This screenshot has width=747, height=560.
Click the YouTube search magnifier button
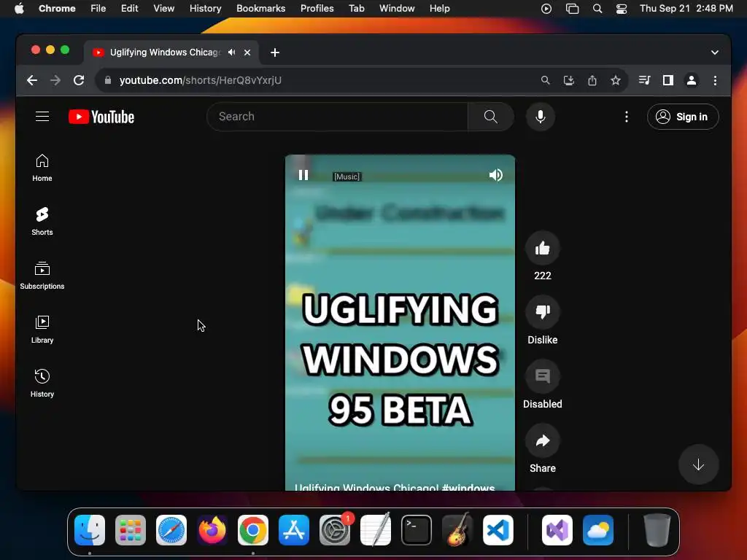pos(491,117)
